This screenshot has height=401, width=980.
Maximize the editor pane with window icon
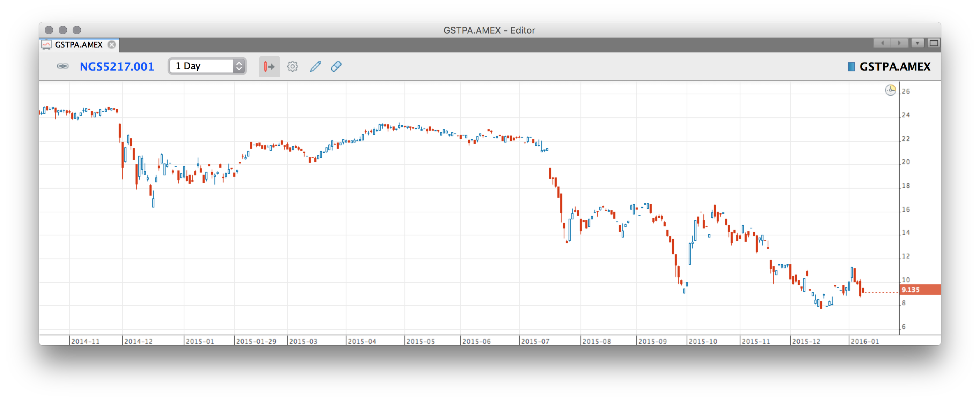933,43
